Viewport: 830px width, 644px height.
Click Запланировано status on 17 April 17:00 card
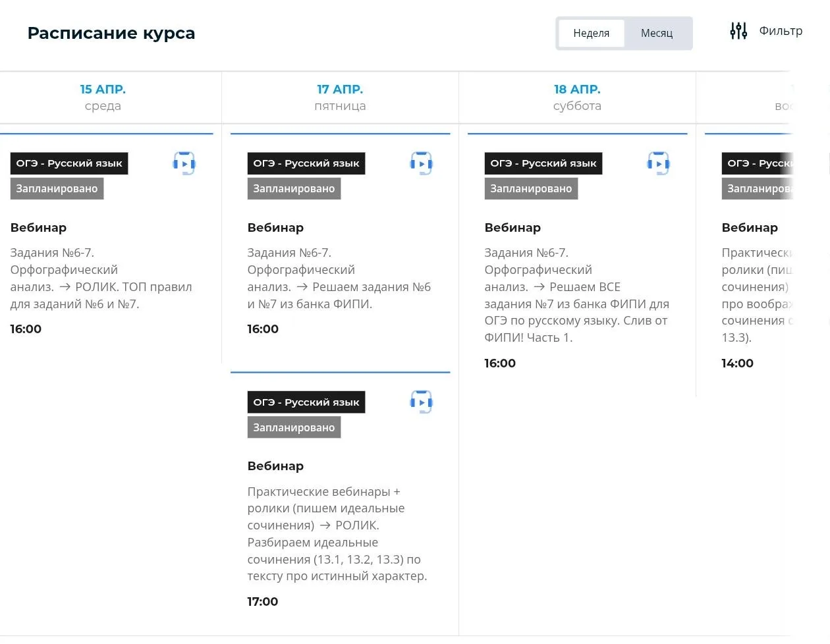tap(294, 428)
